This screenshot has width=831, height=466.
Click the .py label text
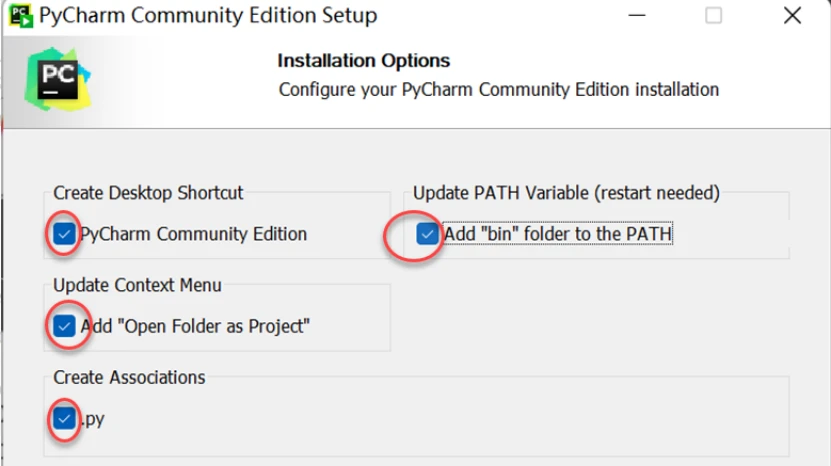click(92, 419)
